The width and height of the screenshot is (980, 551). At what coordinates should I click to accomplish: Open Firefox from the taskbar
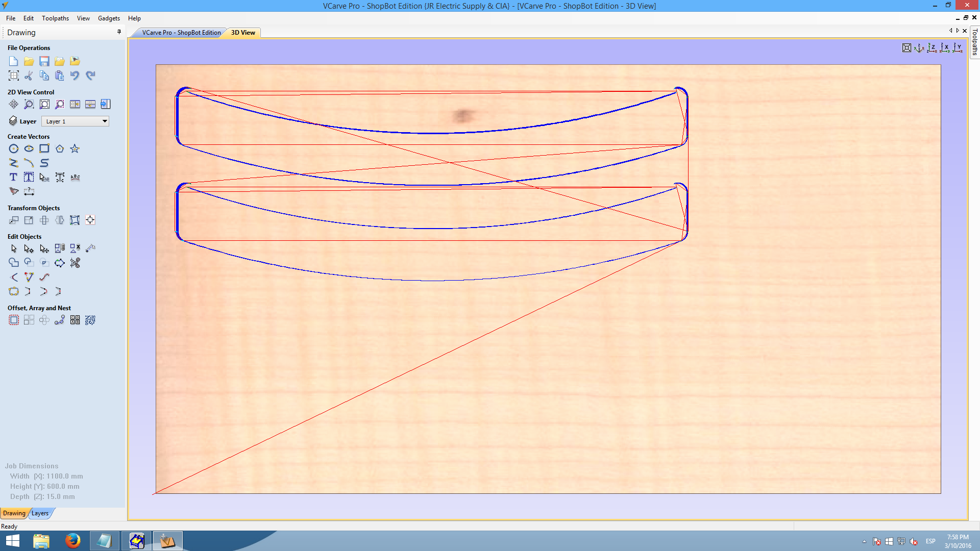pos(72,540)
